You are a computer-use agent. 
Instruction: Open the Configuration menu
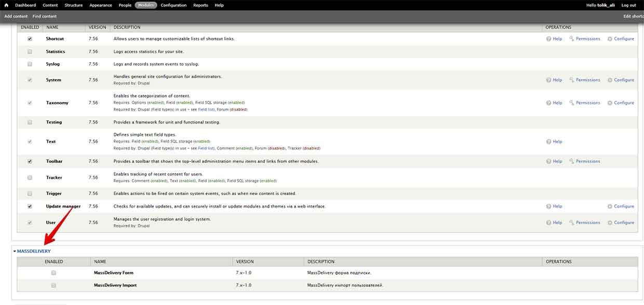coord(173,5)
